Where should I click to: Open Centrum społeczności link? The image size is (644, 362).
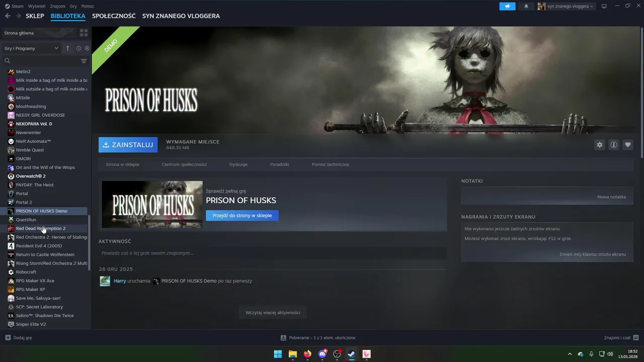[184, 164]
